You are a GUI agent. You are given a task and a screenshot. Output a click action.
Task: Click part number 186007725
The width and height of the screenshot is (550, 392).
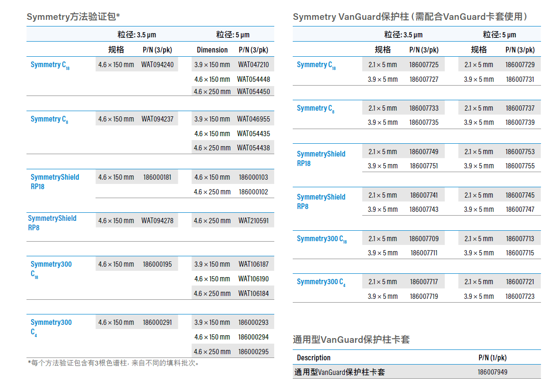point(424,65)
